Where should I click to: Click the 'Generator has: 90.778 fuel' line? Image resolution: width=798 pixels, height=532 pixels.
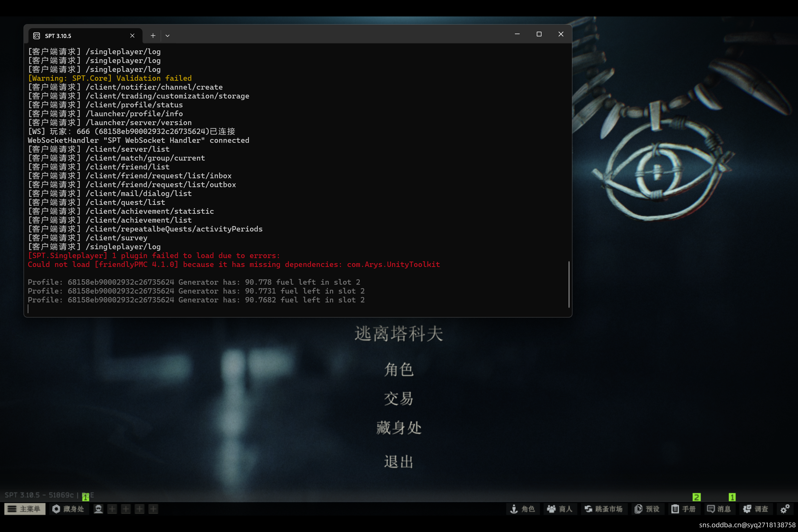click(x=194, y=282)
